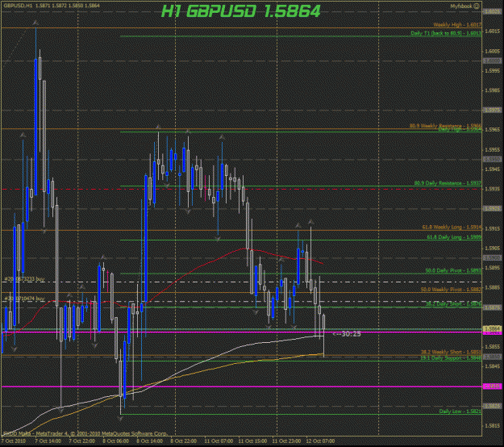Screen dimensions: 504x447
Task: Click the '50.0 Weekly Pivot - 1.5882' label
Action: (451, 290)
